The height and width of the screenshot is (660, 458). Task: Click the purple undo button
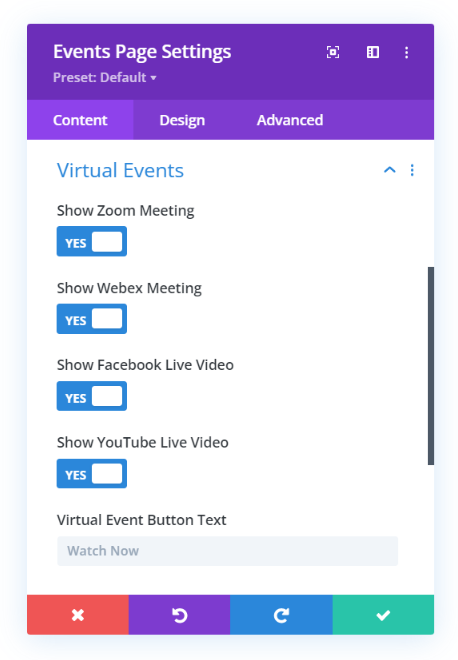(179, 615)
